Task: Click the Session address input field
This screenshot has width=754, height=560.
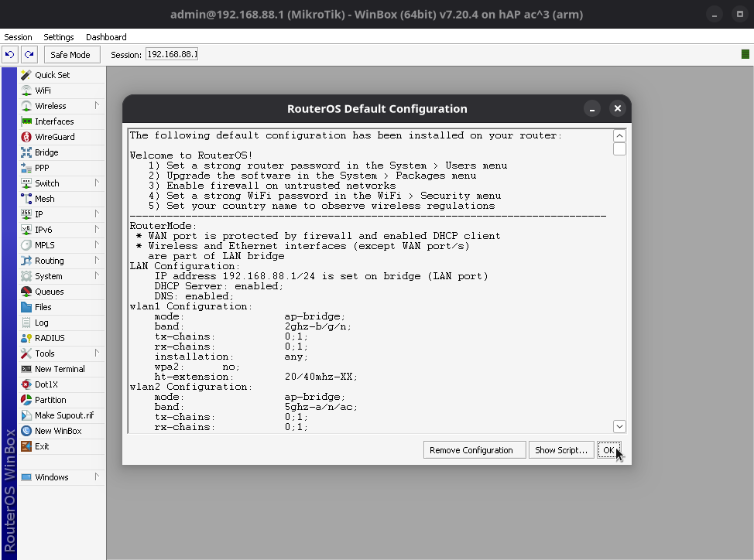Action: (172, 54)
